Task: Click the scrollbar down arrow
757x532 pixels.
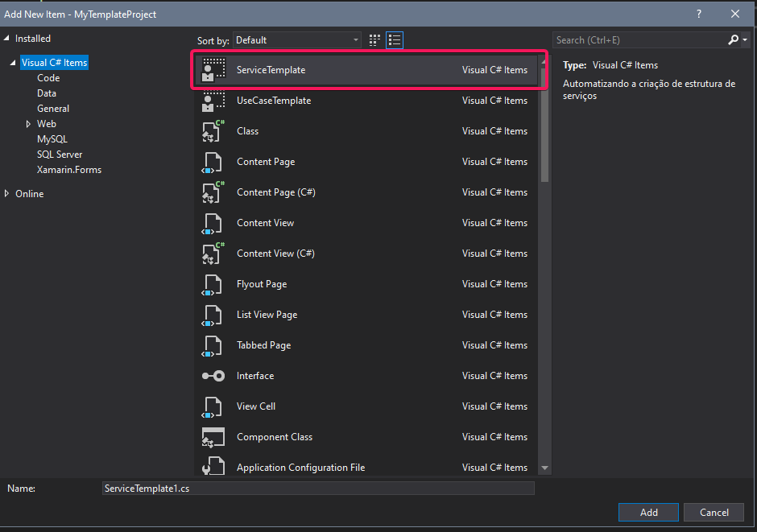Action: point(544,468)
